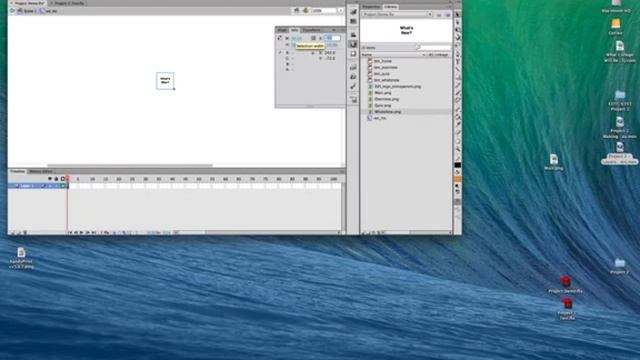
Task: Select the What's New? symbol on stage
Action: [x=165, y=81]
